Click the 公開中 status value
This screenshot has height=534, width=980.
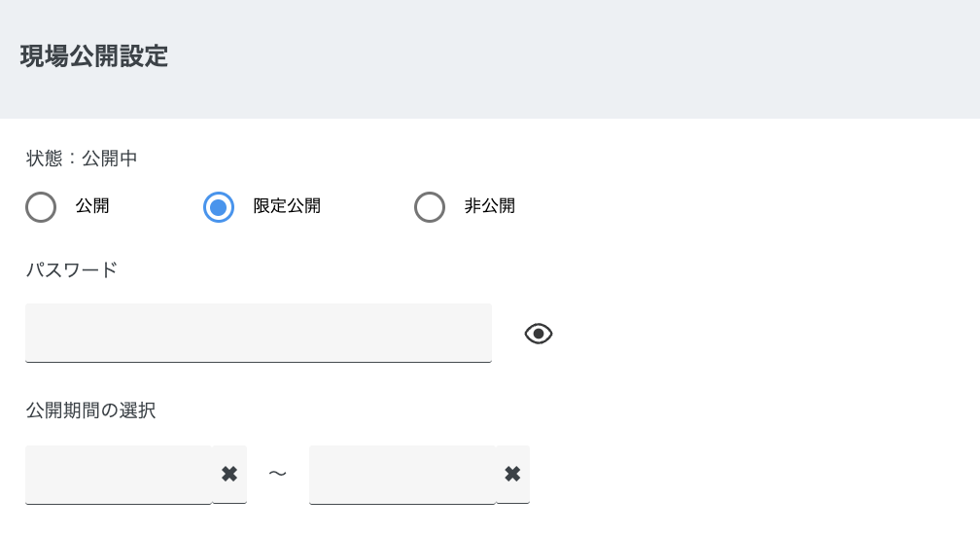pyautogui.click(x=110, y=159)
